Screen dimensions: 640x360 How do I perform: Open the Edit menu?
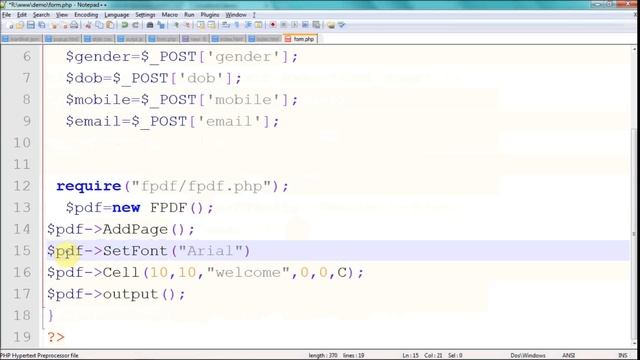(22, 15)
